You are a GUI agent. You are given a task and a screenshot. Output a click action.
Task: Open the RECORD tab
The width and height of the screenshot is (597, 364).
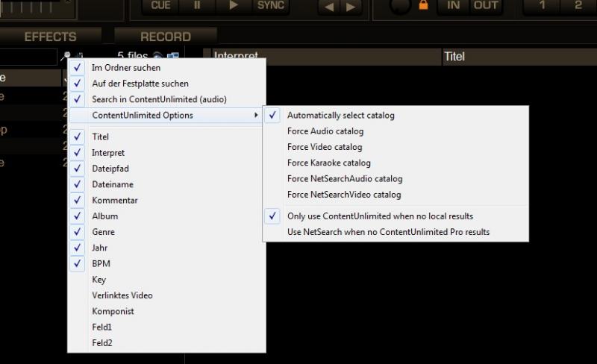(166, 37)
